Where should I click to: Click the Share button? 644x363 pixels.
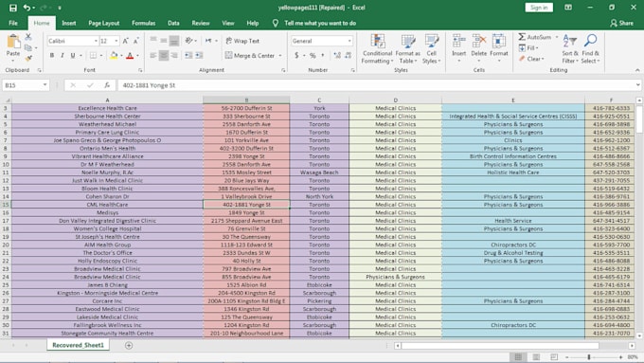click(x=622, y=23)
